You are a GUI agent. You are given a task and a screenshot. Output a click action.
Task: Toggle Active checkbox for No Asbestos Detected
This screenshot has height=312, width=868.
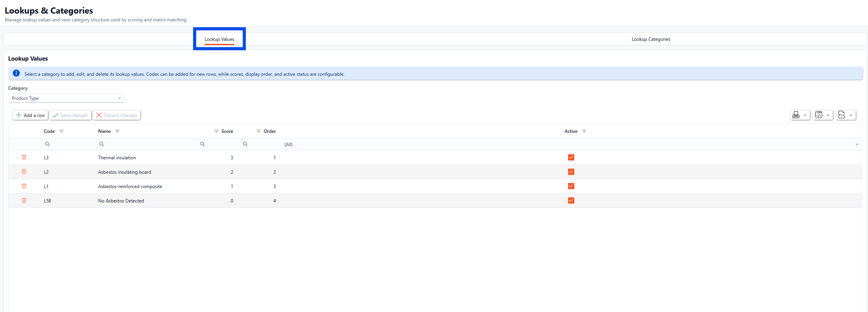coord(571,200)
